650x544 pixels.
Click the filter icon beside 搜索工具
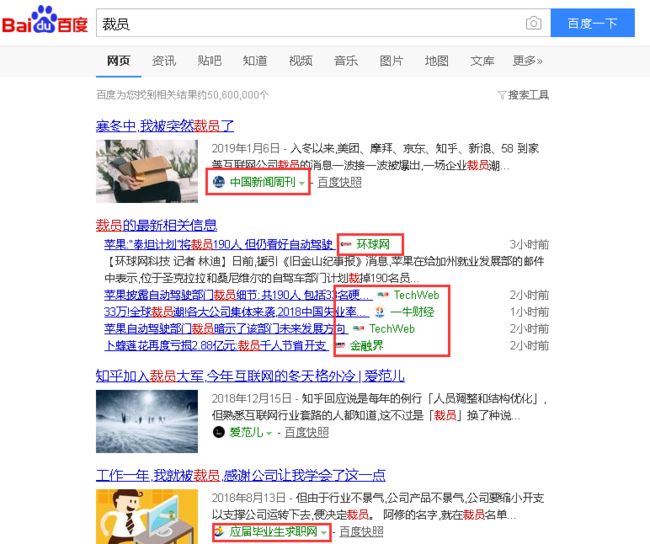[502, 95]
